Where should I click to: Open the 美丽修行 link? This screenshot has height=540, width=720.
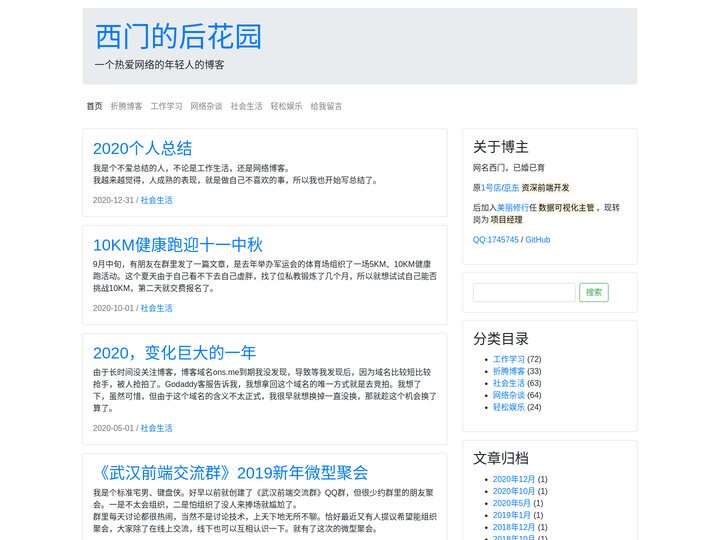513,208
